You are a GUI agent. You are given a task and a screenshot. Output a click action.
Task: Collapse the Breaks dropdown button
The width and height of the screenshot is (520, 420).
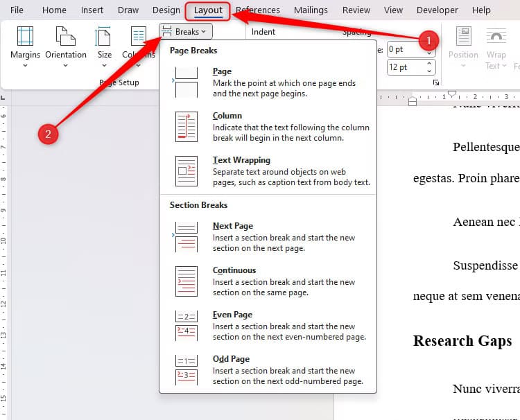(x=186, y=31)
